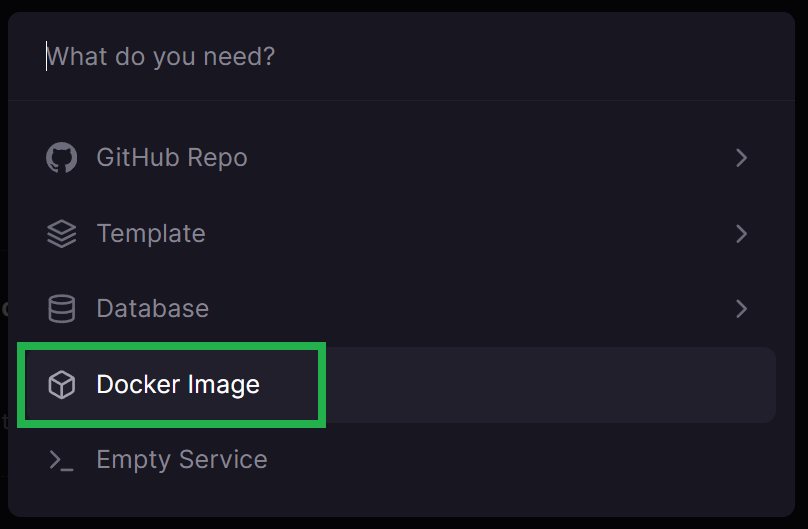Expand the Template chevron arrow
Image resolution: width=808 pixels, height=529 pixels.
point(741,233)
